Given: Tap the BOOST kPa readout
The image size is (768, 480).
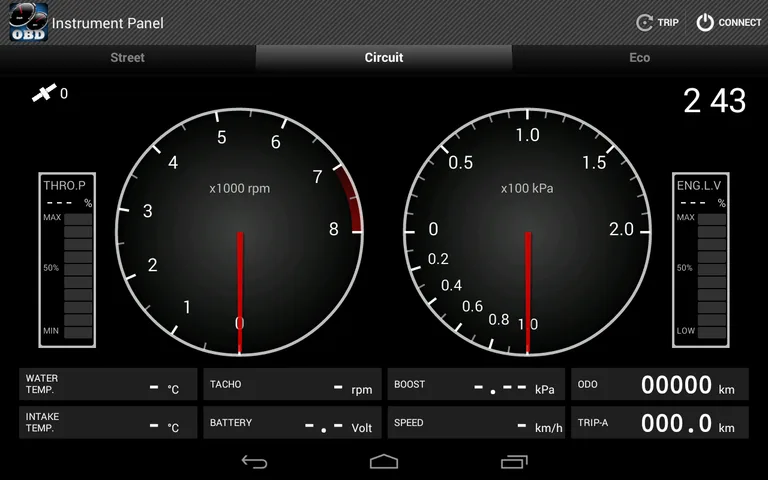Looking at the screenshot, I should 476,384.
